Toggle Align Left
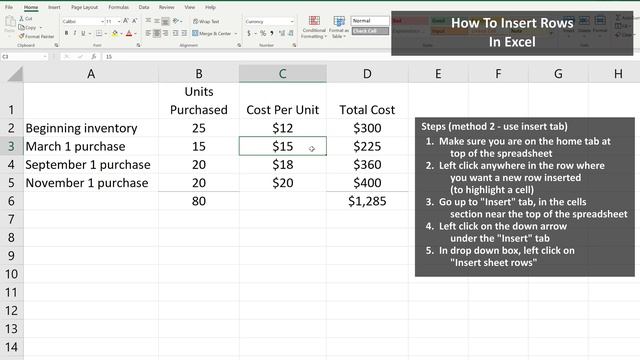 (x=148, y=33)
